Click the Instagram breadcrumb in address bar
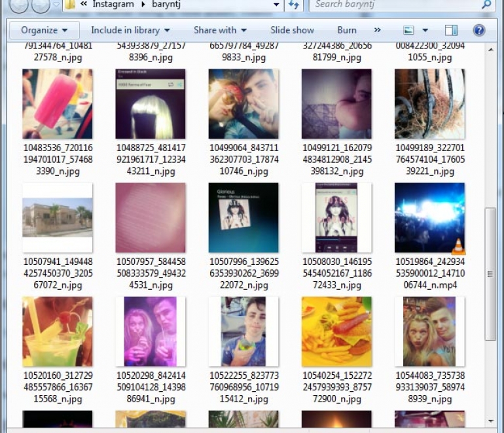Image resolution: width=504 pixels, height=433 pixels. click(113, 4)
